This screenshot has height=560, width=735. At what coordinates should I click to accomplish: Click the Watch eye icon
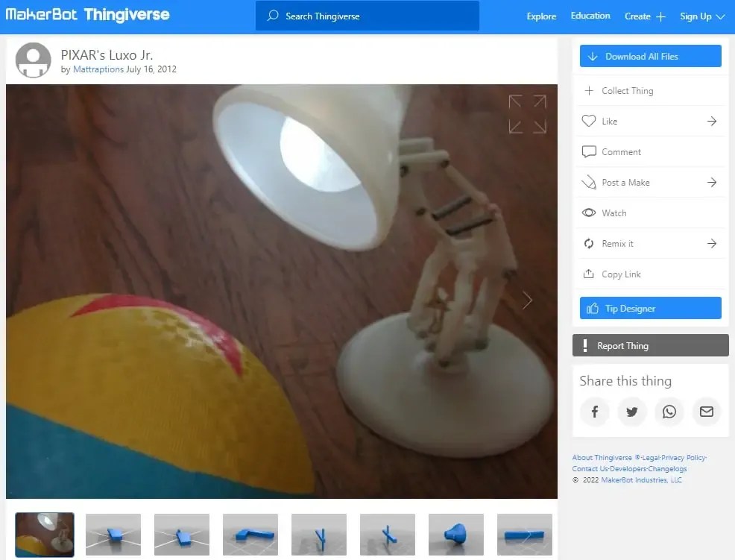(590, 213)
